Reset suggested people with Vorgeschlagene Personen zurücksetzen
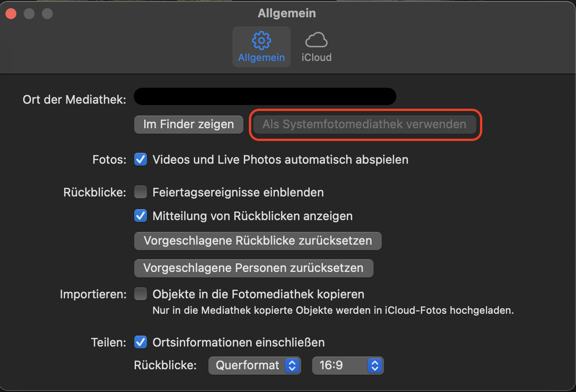The width and height of the screenshot is (576, 392). point(253,268)
